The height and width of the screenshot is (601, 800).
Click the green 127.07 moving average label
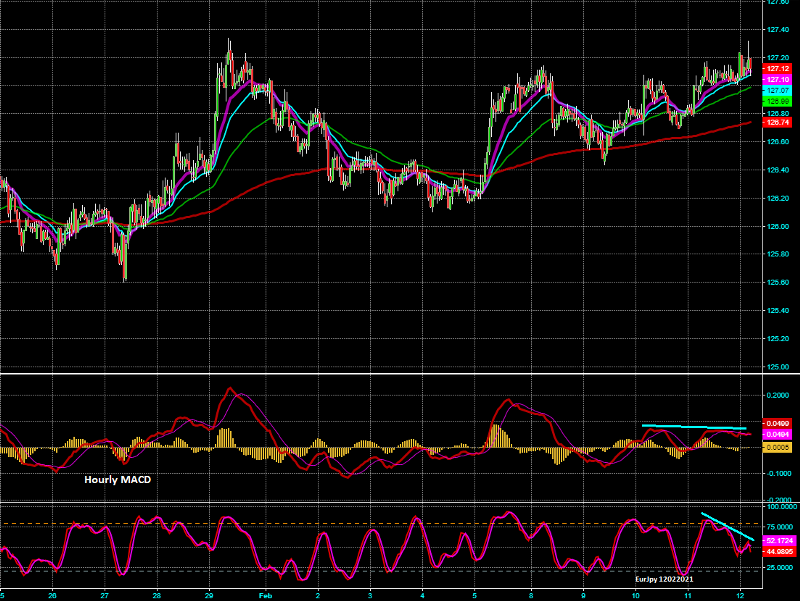coord(778,101)
